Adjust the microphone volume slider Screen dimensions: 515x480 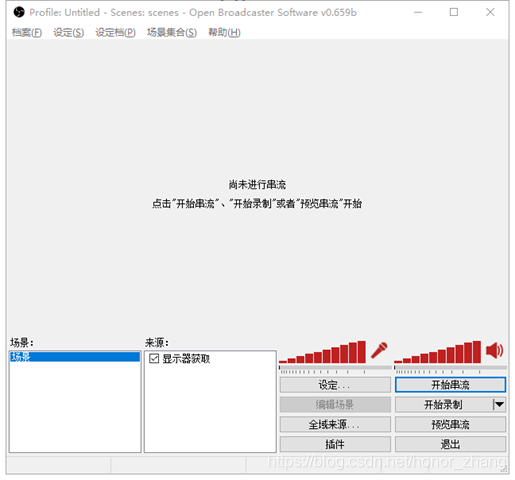pos(335,369)
